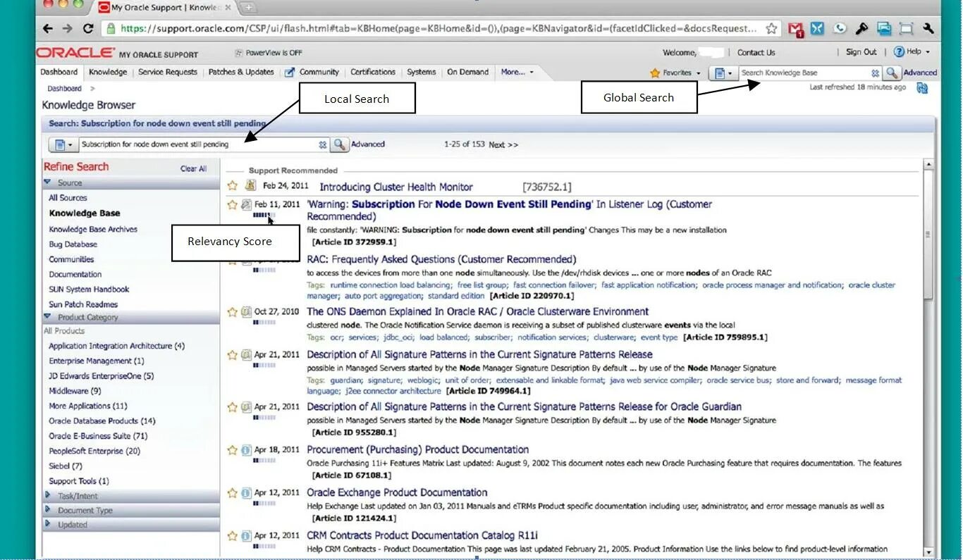The height and width of the screenshot is (560, 963).
Task: Go to Next >> results page
Action: 503,144
